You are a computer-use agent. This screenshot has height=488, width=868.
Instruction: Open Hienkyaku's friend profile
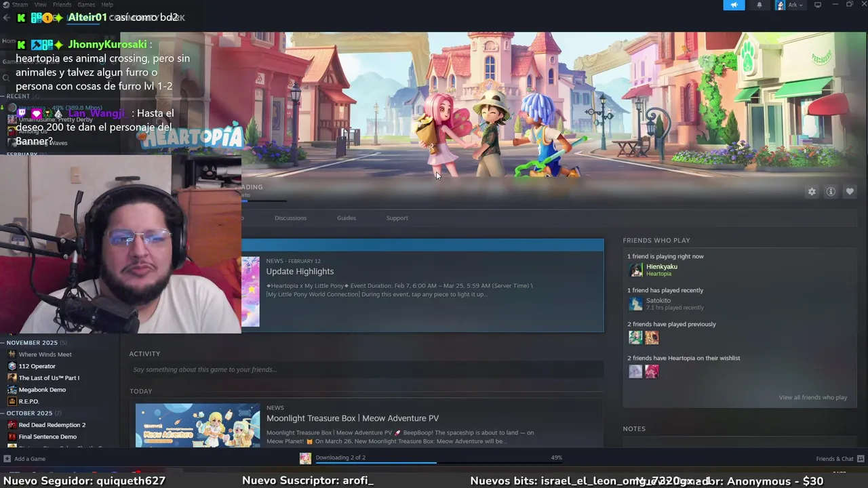662,267
